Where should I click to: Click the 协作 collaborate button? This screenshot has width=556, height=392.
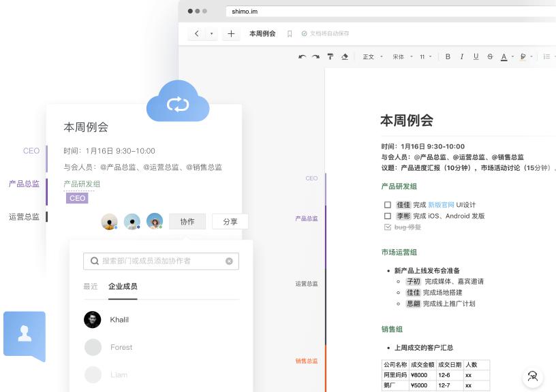pyautogui.click(x=187, y=222)
